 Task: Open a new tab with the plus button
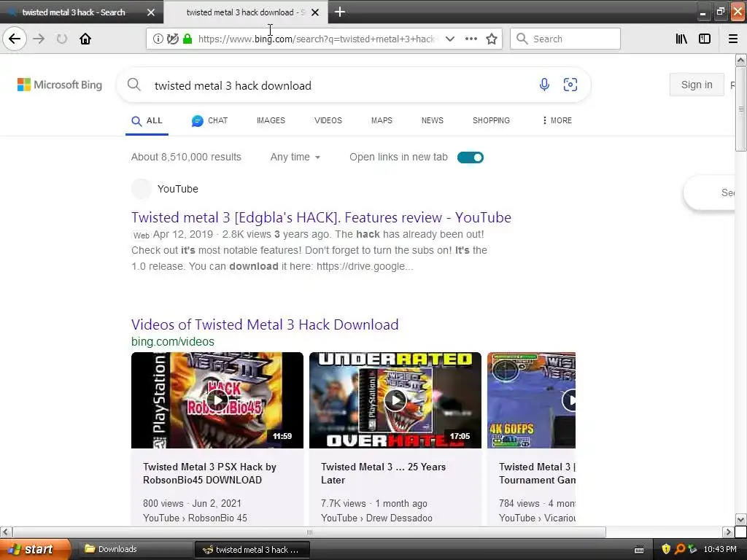click(340, 12)
